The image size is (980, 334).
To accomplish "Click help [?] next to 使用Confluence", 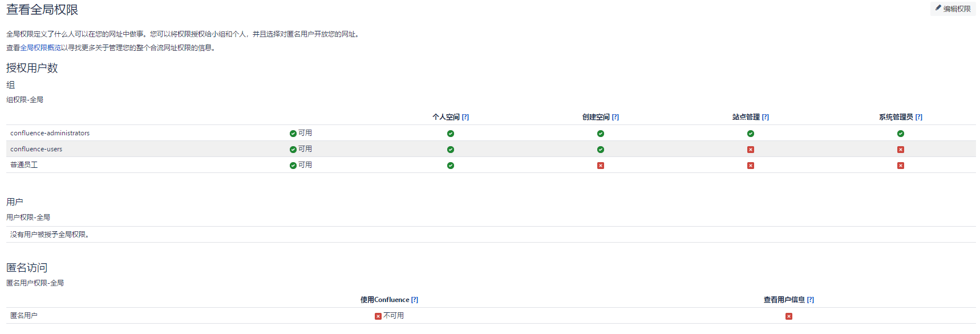I will point(415,300).
